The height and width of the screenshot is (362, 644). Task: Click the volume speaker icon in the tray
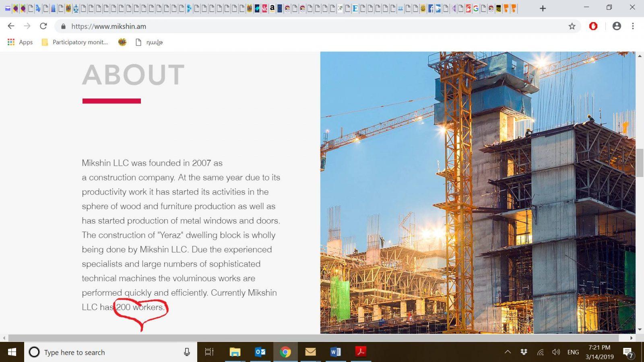click(556, 352)
